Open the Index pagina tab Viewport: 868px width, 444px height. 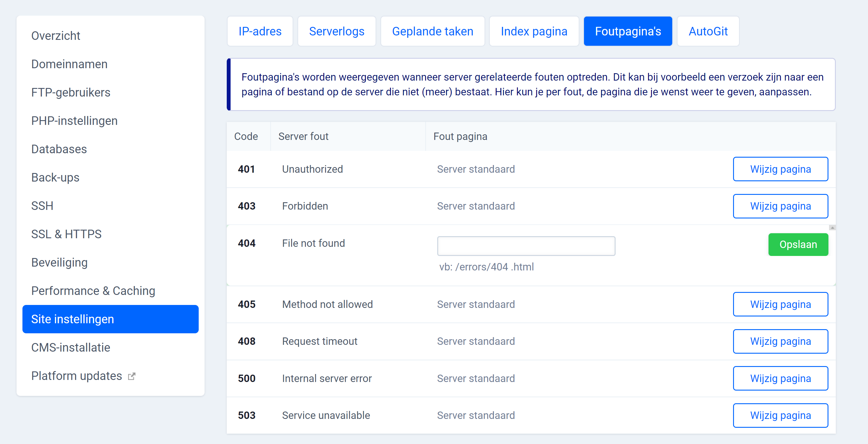(x=534, y=31)
